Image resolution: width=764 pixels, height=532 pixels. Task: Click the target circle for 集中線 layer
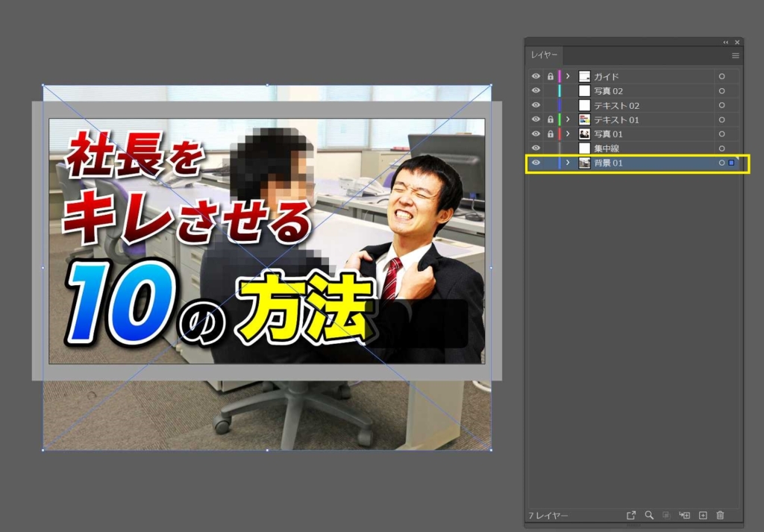coord(721,148)
